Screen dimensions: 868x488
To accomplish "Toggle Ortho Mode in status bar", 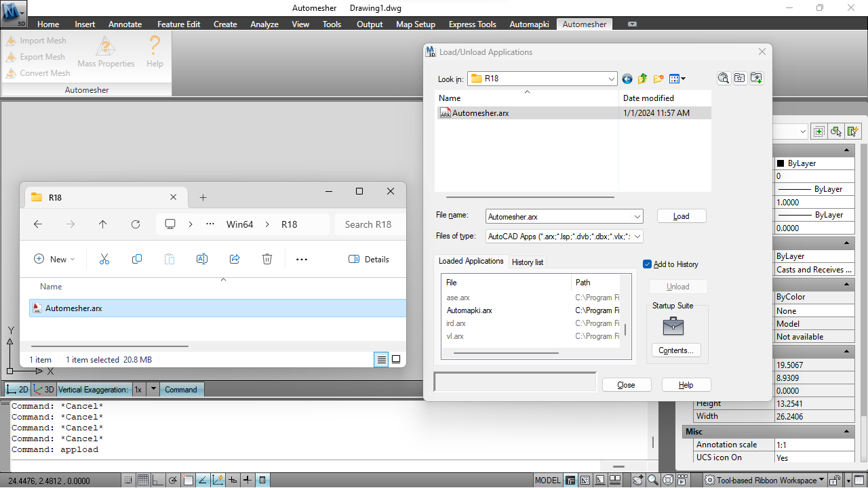I will tap(157, 481).
